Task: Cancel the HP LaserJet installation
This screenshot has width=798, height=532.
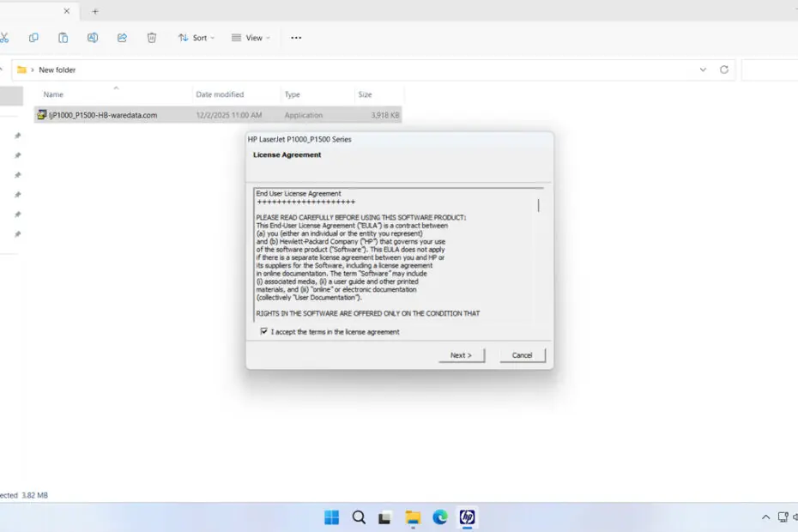Action: click(x=522, y=354)
